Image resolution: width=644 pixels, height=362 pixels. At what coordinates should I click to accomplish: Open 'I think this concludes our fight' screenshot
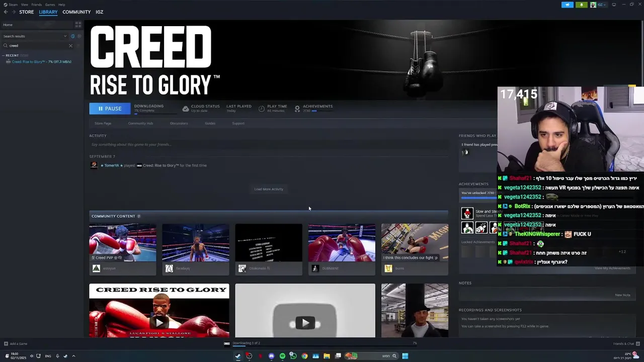point(415,243)
